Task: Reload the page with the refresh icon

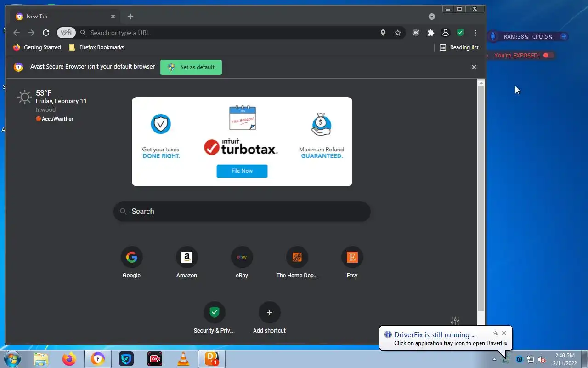Action: [x=46, y=33]
